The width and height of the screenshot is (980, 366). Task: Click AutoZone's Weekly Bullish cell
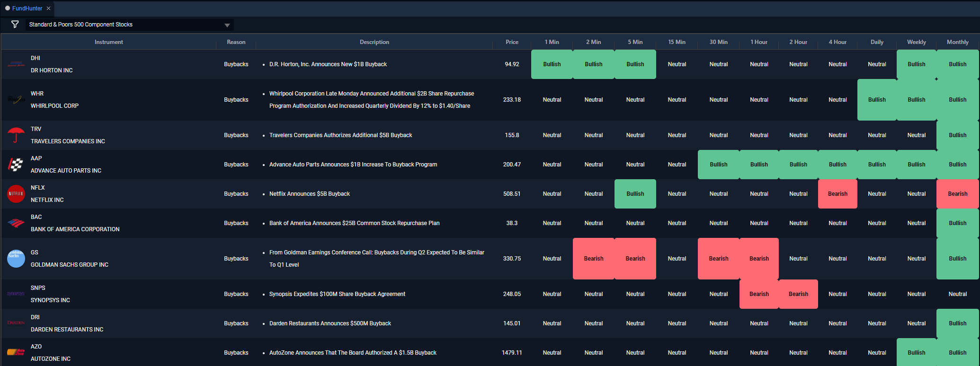(x=916, y=353)
